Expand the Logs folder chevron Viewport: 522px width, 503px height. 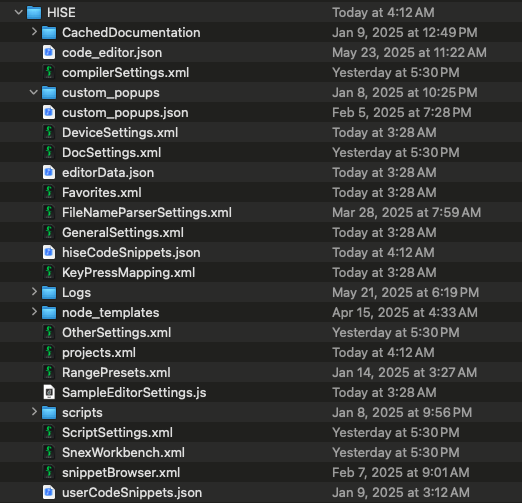(34, 292)
